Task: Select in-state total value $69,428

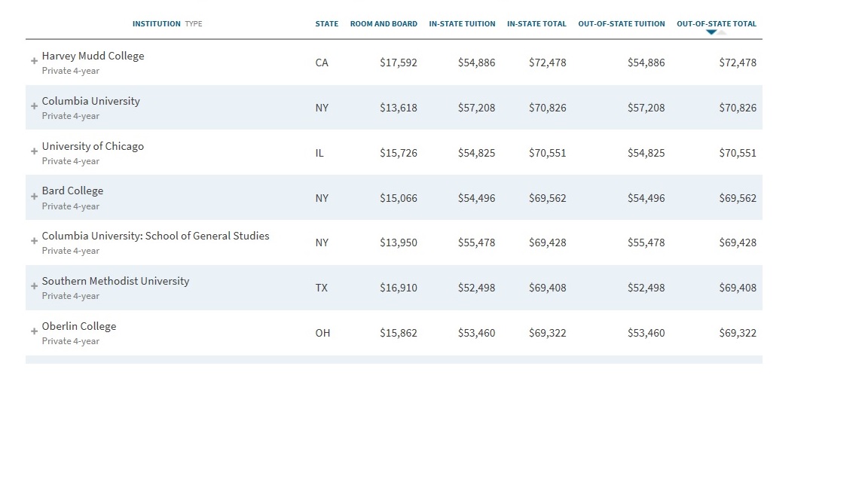Action: (548, 242)
